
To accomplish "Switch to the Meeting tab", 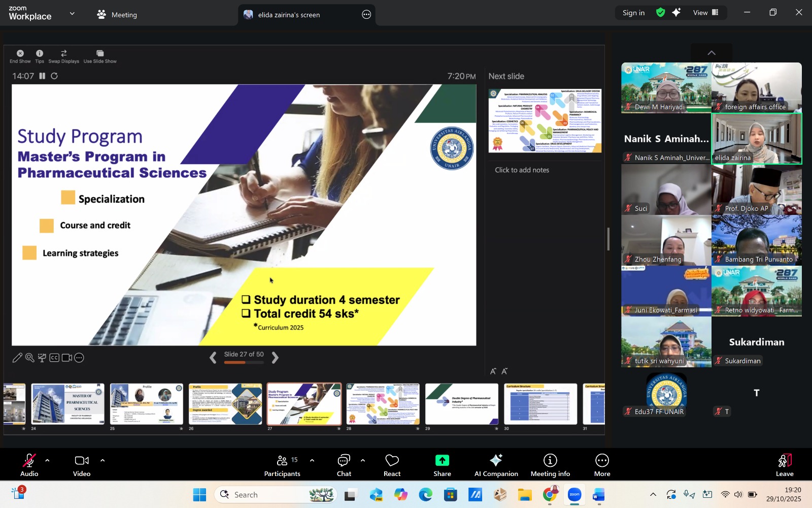I will [x=117, y=15].
